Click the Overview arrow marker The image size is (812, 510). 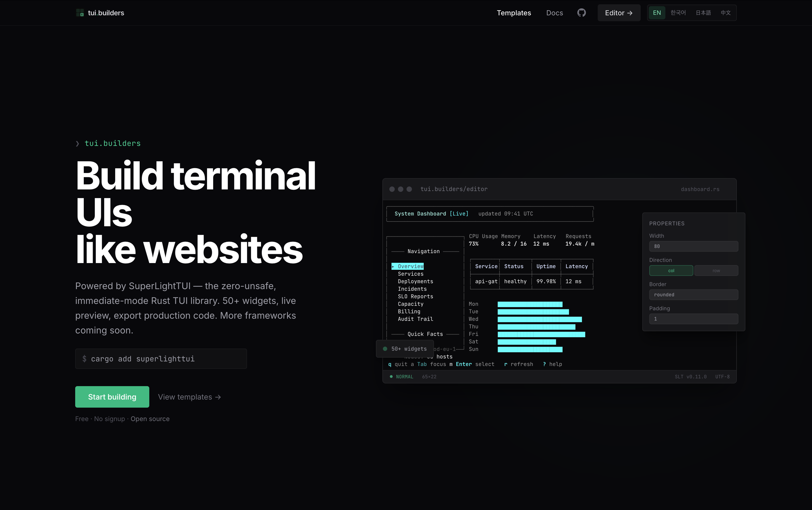tap(393, 267)
